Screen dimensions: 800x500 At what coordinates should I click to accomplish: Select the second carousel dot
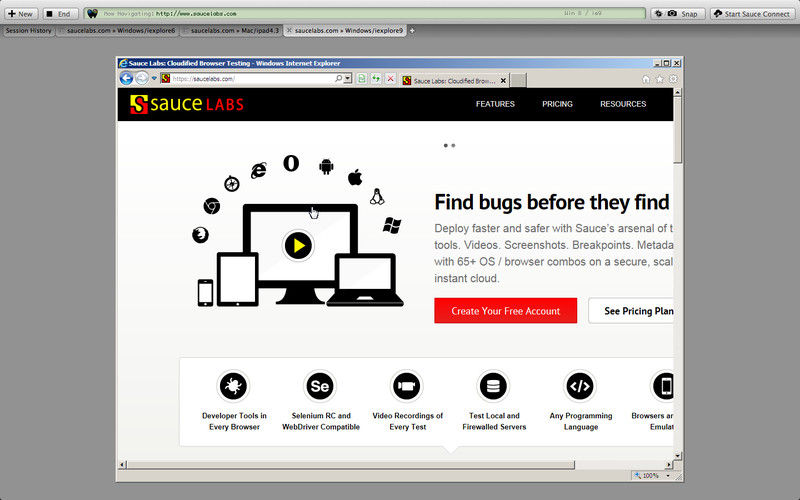(453, 145)
